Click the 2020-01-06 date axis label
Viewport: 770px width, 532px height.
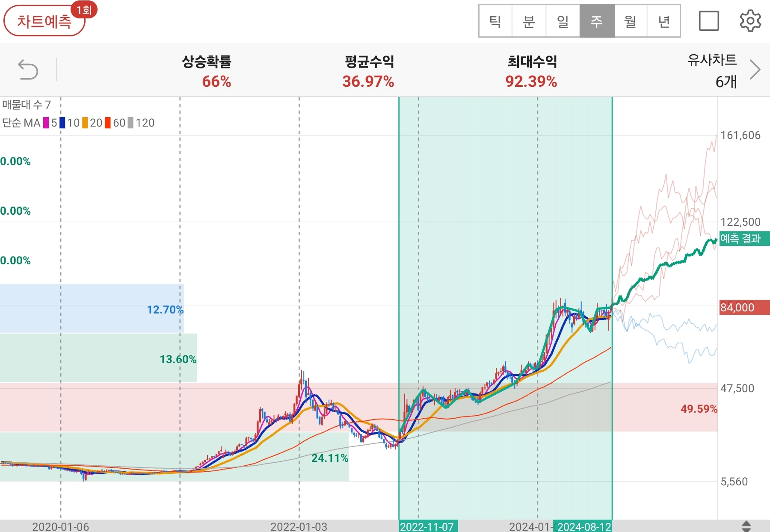point(61,526)
